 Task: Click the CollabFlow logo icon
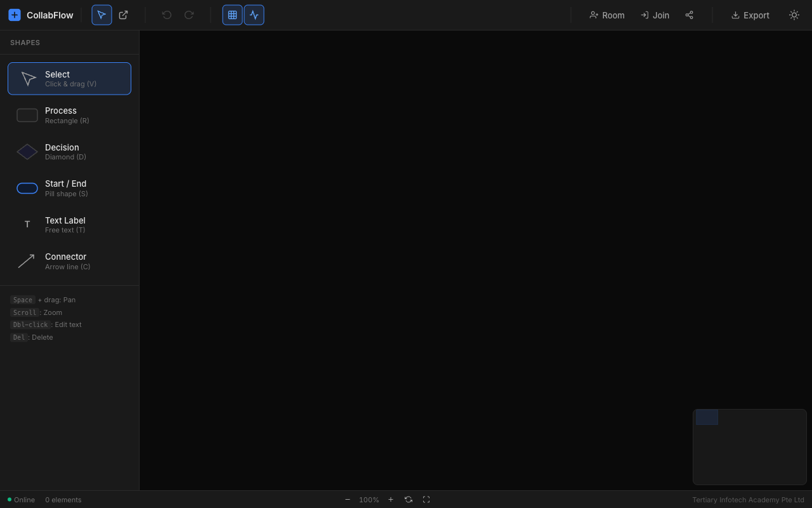[x=15, y=15]
